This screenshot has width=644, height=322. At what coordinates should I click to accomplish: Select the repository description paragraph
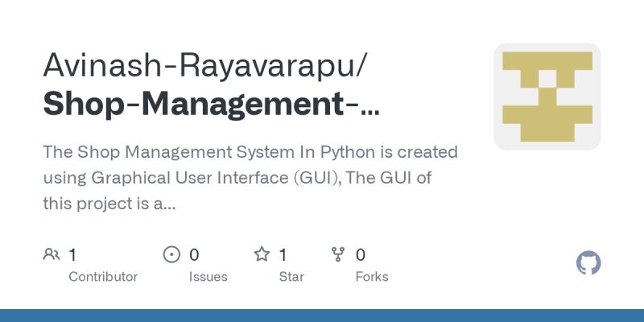coord(250,178)
